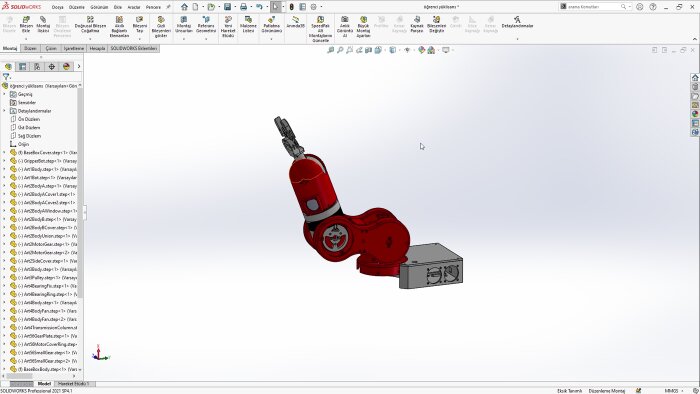
Task: Open the Görünüm menu
Action: coord(99,7)
